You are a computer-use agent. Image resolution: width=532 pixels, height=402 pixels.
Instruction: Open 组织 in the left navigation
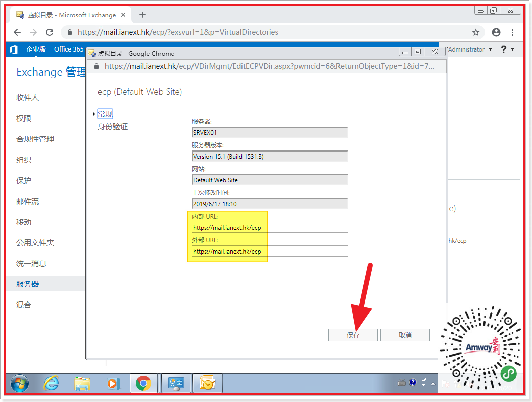coord(24,160)
